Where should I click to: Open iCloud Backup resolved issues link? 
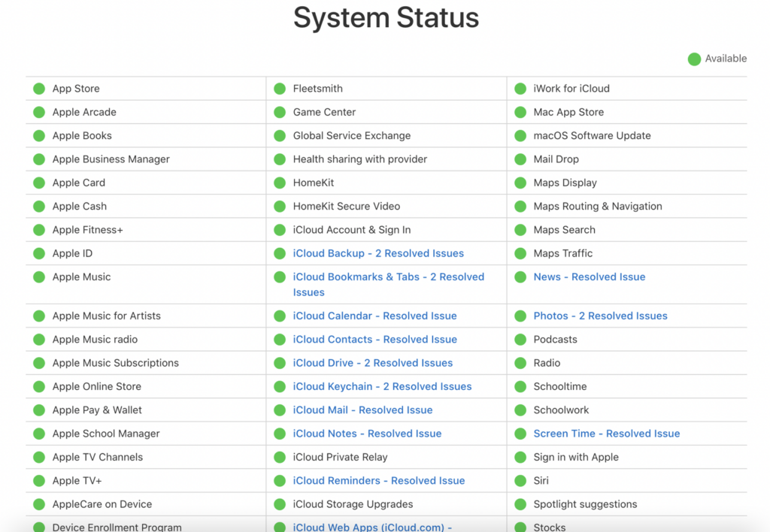coord(378,253)
